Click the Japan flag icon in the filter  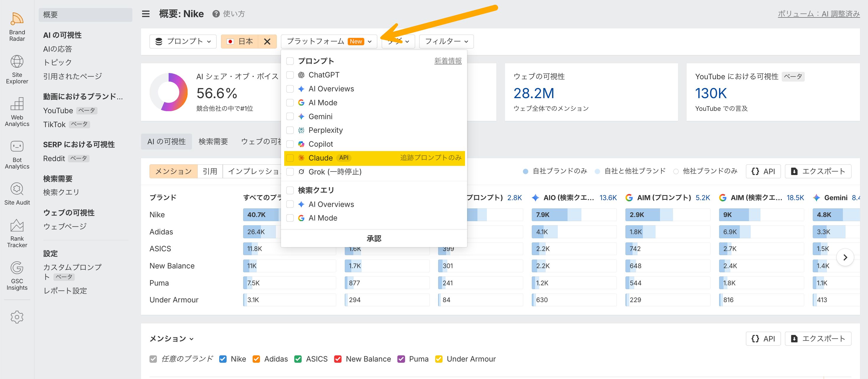tap(230, 41)
